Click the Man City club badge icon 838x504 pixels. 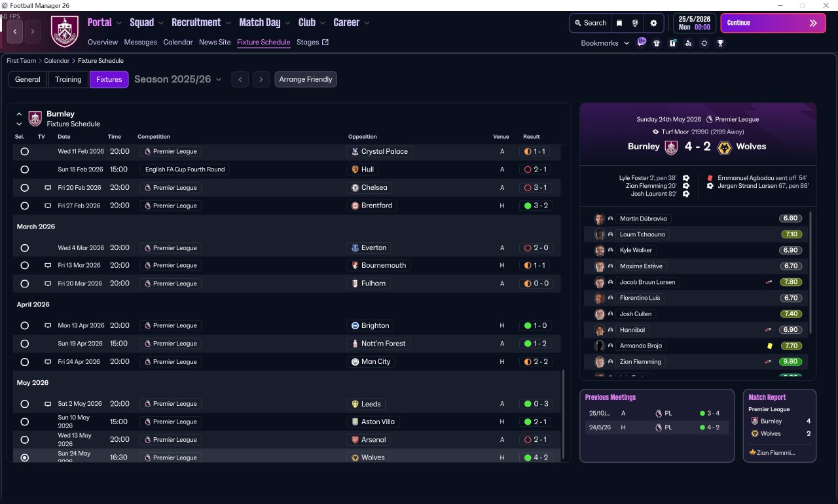(x=355, y=361)
